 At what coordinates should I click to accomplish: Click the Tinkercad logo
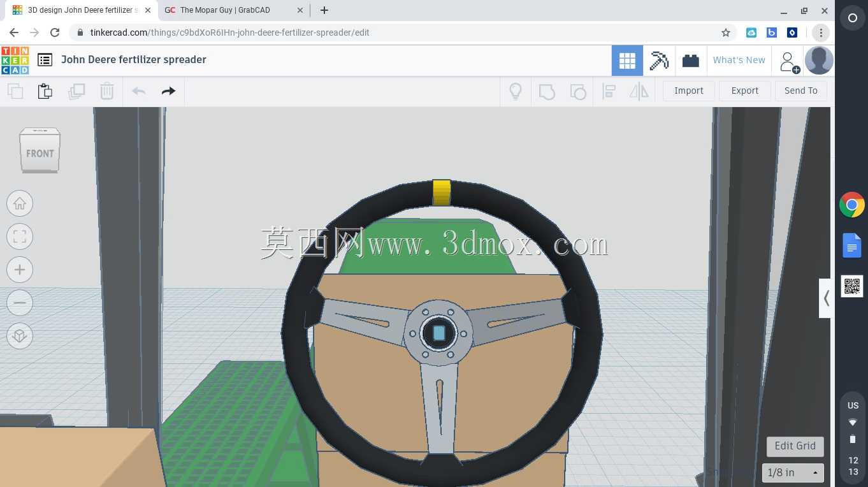point(15,60)
